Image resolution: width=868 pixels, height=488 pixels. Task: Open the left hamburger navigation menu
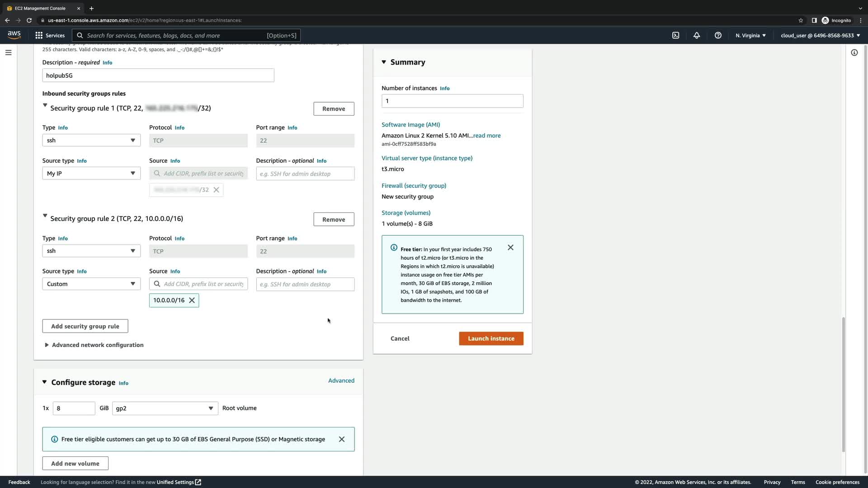pos(8,52)
